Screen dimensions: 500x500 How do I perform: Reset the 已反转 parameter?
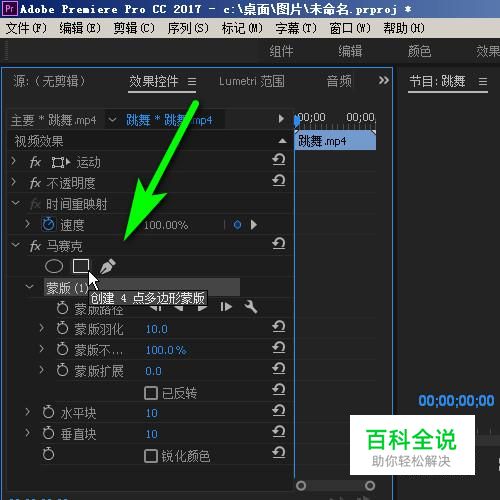tap(279, 390)
